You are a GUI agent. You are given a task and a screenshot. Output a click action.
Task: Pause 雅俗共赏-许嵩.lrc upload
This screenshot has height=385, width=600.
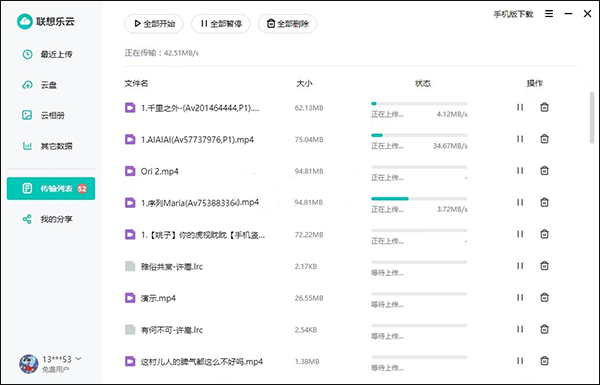coord(520,266)
